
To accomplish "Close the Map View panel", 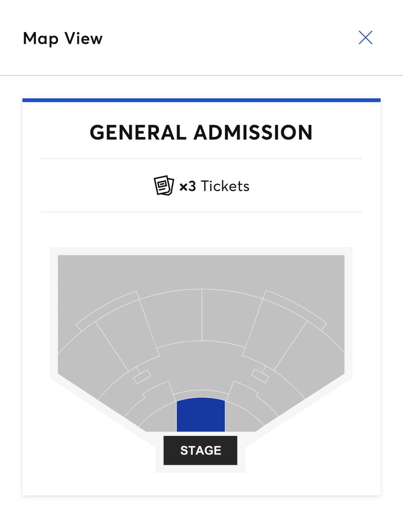I will click(365, 38).
